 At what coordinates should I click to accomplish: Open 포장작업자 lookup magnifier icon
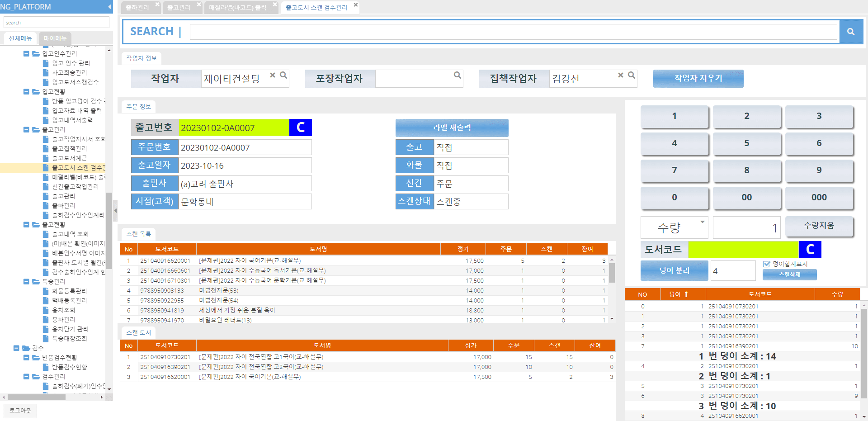tap(457, 75)
